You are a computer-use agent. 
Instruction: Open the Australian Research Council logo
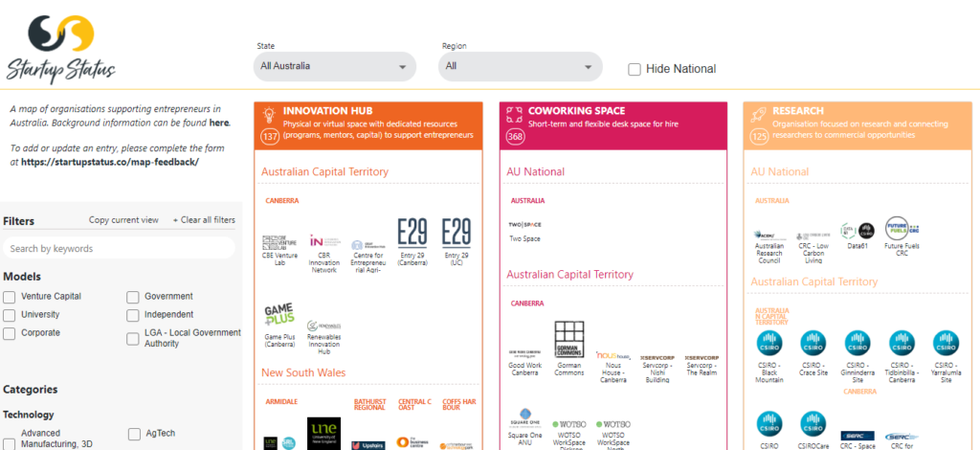pyautogui.click(x=768, y=235)
